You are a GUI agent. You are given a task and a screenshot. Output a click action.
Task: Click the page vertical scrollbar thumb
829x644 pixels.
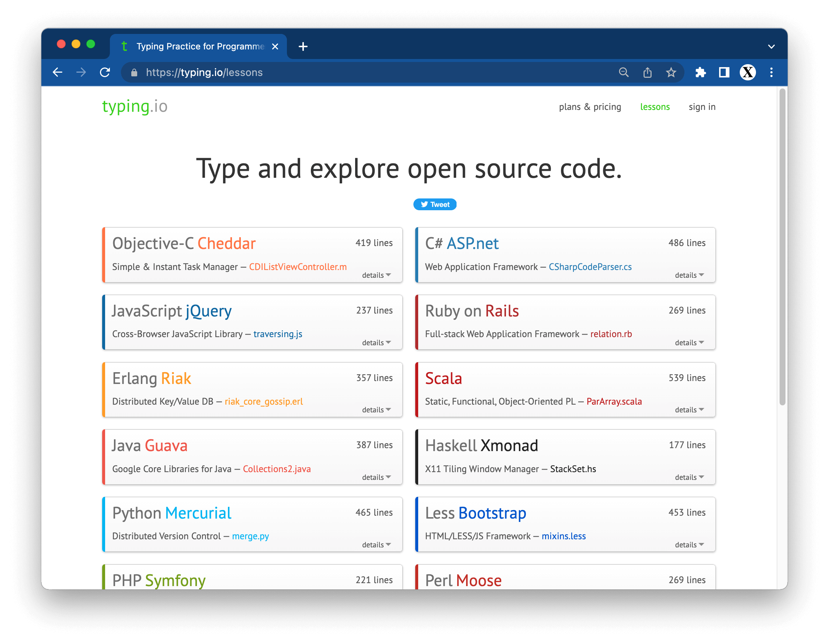pos(782,247)
